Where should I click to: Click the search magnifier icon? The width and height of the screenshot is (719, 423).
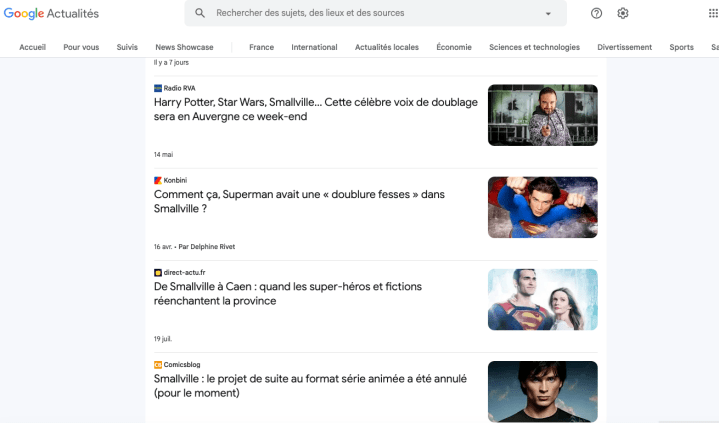pyautogui.click(x=200, y=13)
